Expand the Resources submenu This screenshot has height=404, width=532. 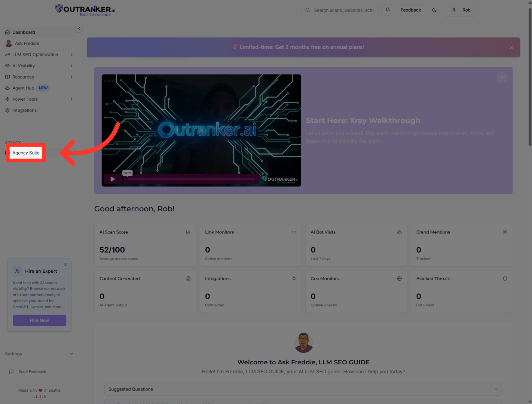point(71,77)
